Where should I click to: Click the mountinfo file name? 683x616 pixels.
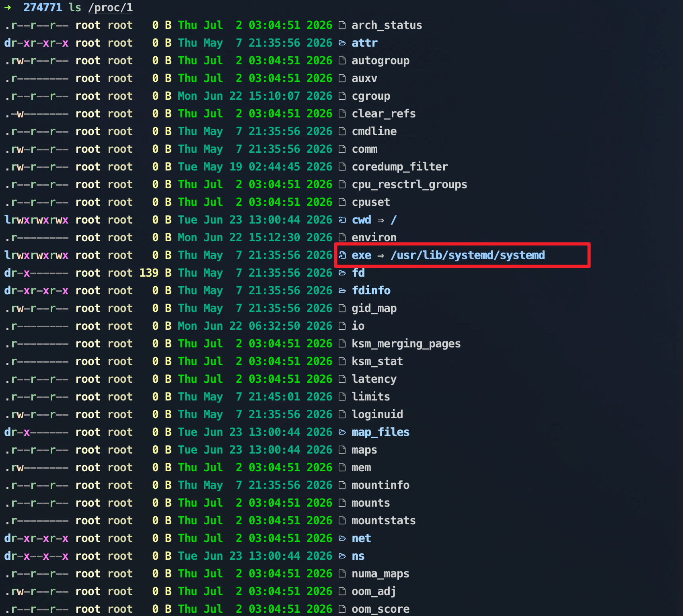(x=381, y=485)
